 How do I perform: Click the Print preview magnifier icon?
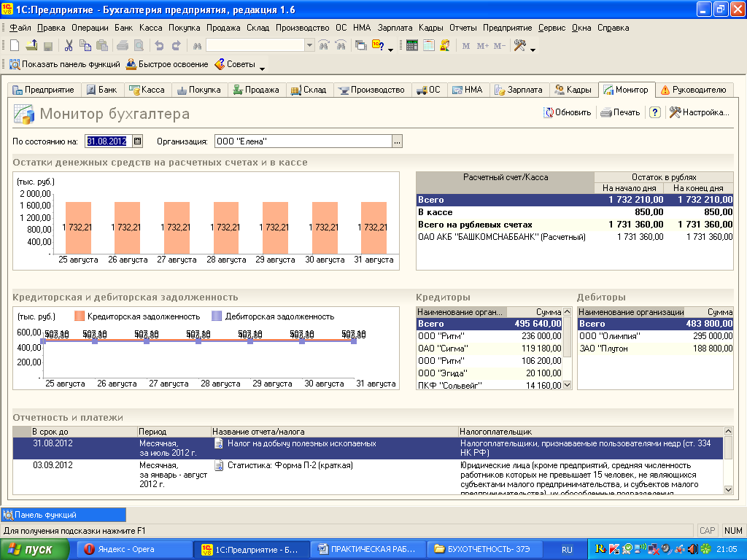pyautogui.click(x=139, y=46)
